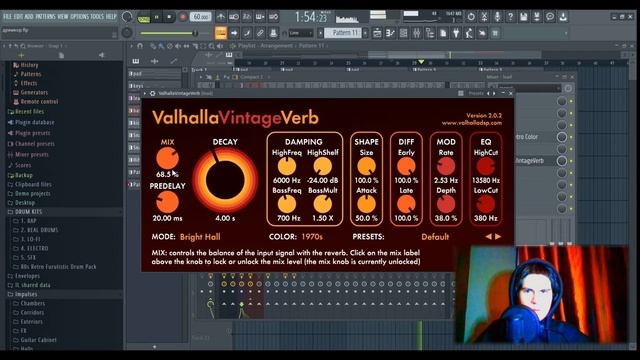Open the plugin window Presets button
This screenshot has width=640, height=360.
click(x=476, y=93)
